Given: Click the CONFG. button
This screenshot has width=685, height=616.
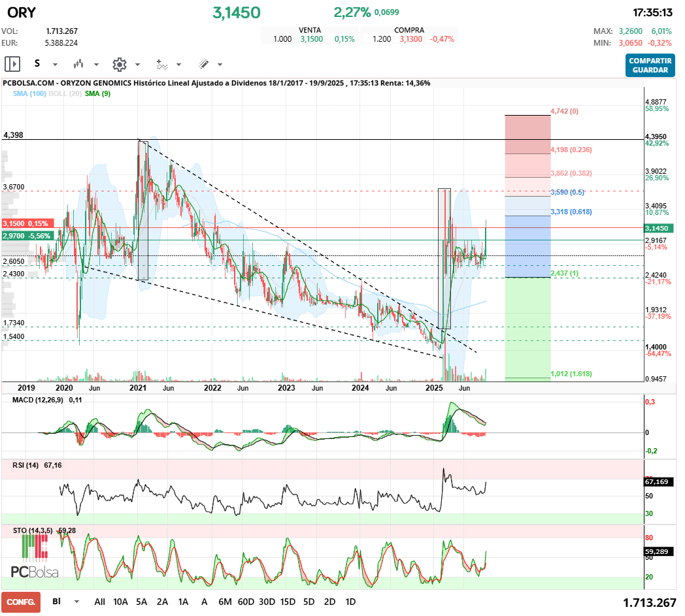Looking at the screenshot, I should pos(21,602).
